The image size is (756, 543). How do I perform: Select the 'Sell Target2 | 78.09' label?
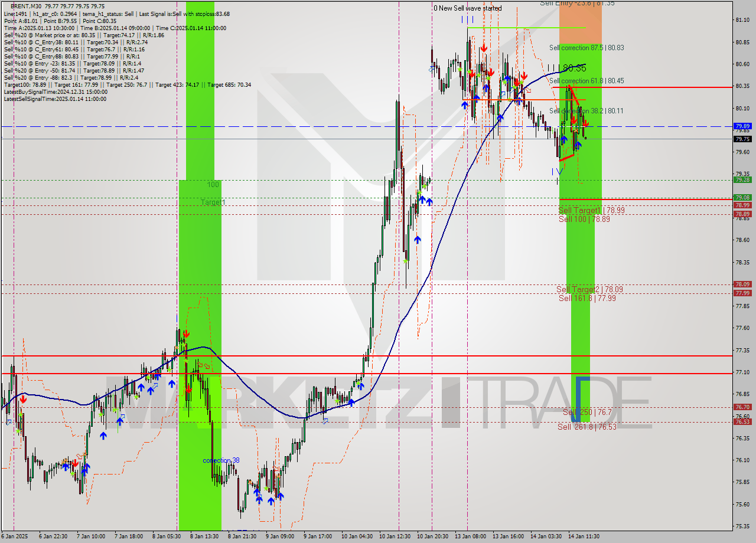pyautogui.click(x=589, y=289)
